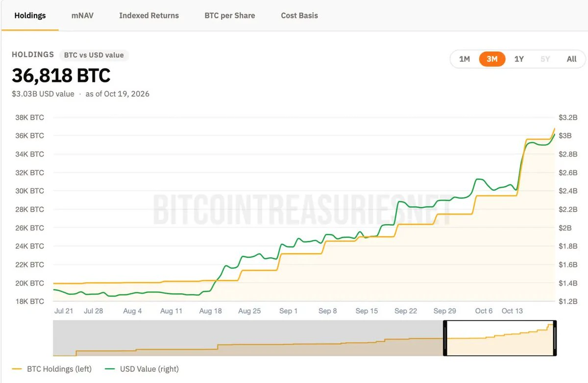Show the All time range
Screen dimensions: 588x383
571,59
